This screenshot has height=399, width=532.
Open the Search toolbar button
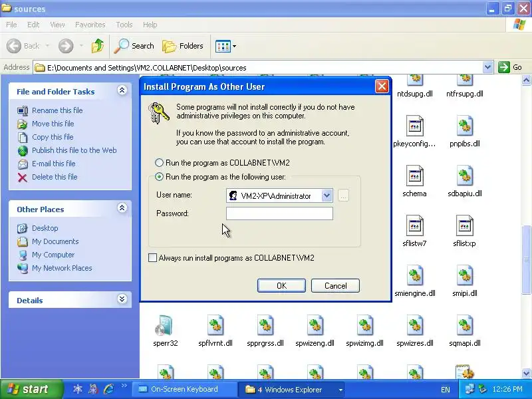(134, 46)
